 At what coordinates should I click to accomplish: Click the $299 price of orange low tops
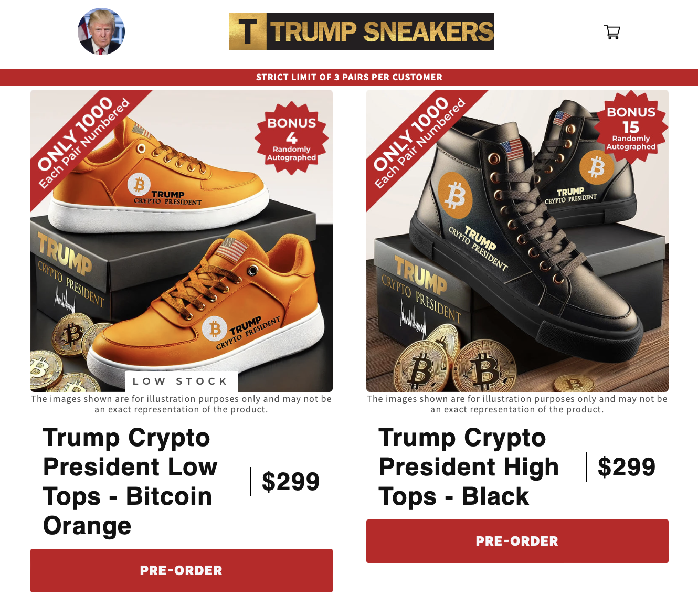pos(291,482)
